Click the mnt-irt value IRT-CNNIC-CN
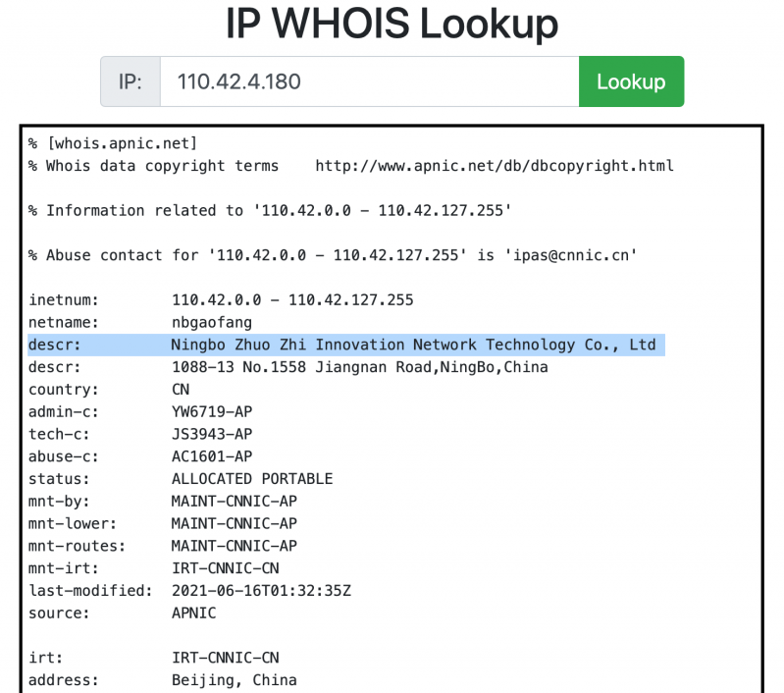Viewport: 784px width, 693px height. pos(226,568)
